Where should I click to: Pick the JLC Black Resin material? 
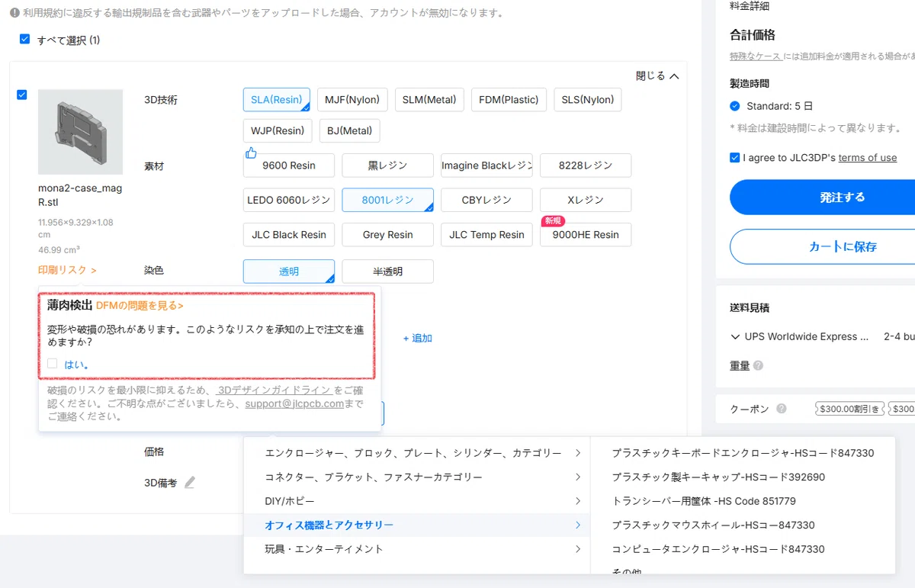(289, 235)
